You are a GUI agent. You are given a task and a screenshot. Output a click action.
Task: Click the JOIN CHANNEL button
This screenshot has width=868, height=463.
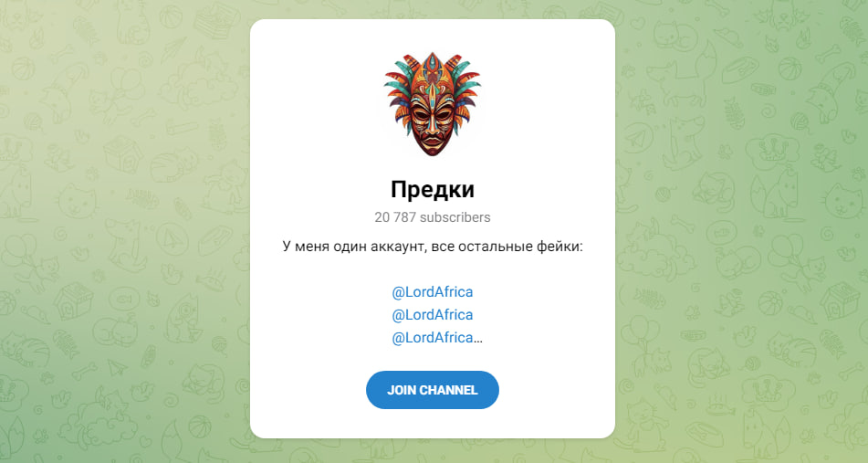pyautogui.click(x=433, y=390)
